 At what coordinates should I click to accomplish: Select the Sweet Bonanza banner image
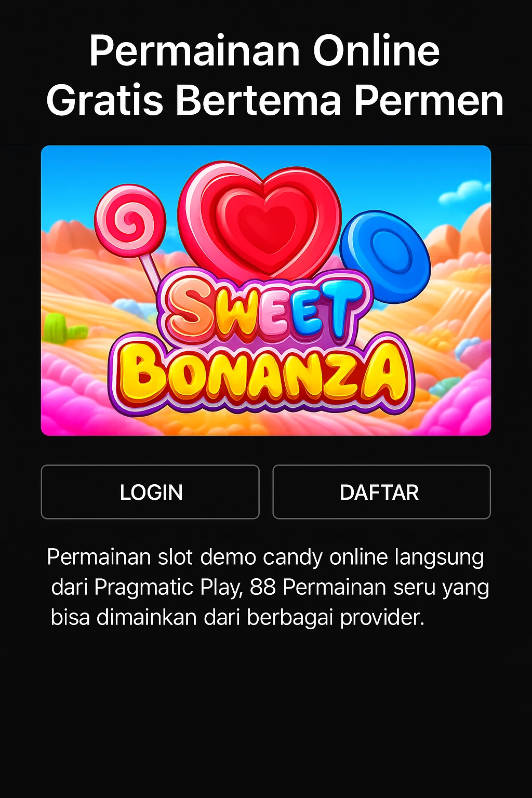(x=266, y=290)
